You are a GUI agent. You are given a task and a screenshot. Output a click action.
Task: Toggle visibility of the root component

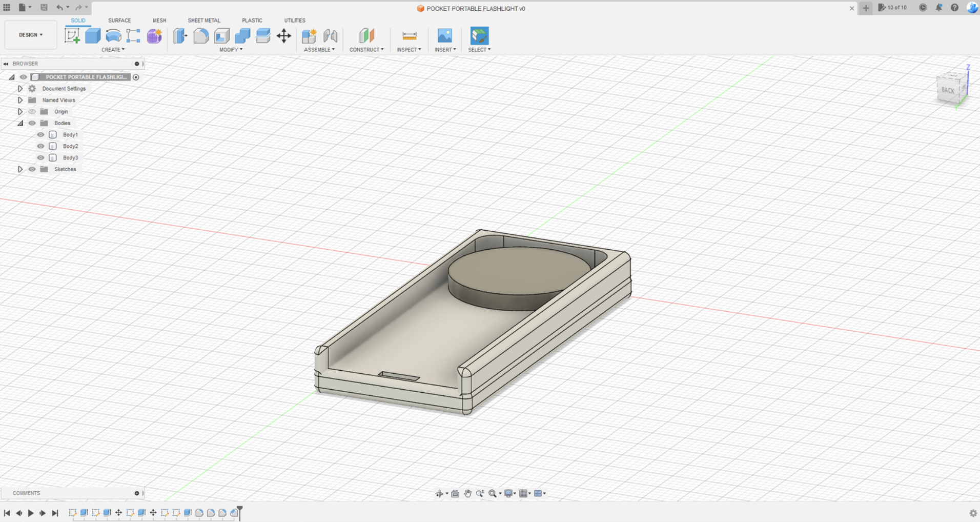click(x=23, y=77)
